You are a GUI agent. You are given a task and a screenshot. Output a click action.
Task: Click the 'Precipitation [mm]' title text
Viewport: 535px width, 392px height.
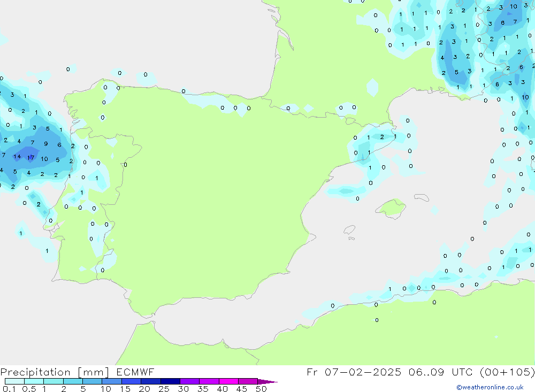55,372
